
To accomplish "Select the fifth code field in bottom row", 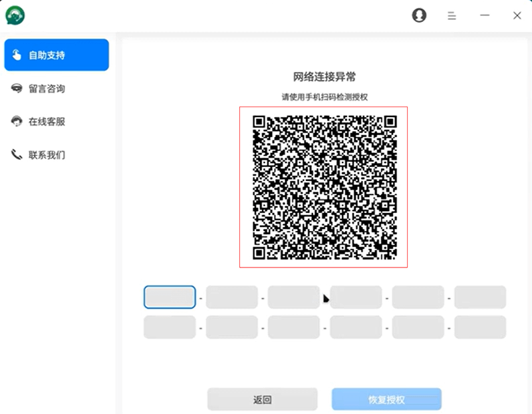I will click(x=418, y=327).
